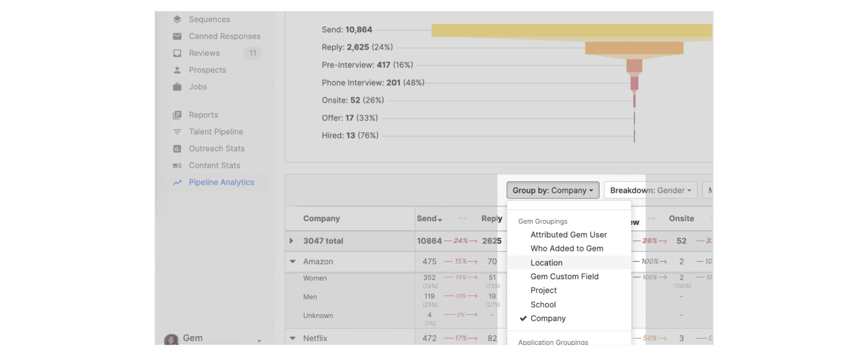
Task: Click the Canned Responses envelope icon
Action: pyautogui.click(x=177, y=36)
